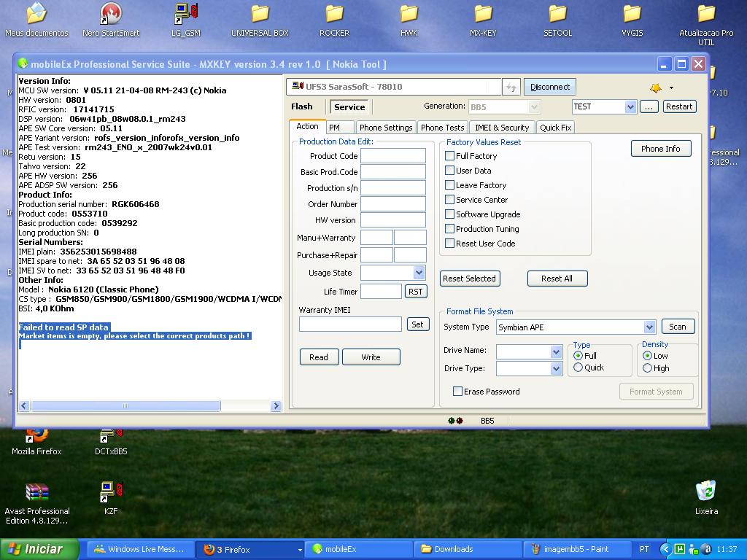Open the Phone Tests tab
This screenshot has width=747, height=560.
(442, 128)
